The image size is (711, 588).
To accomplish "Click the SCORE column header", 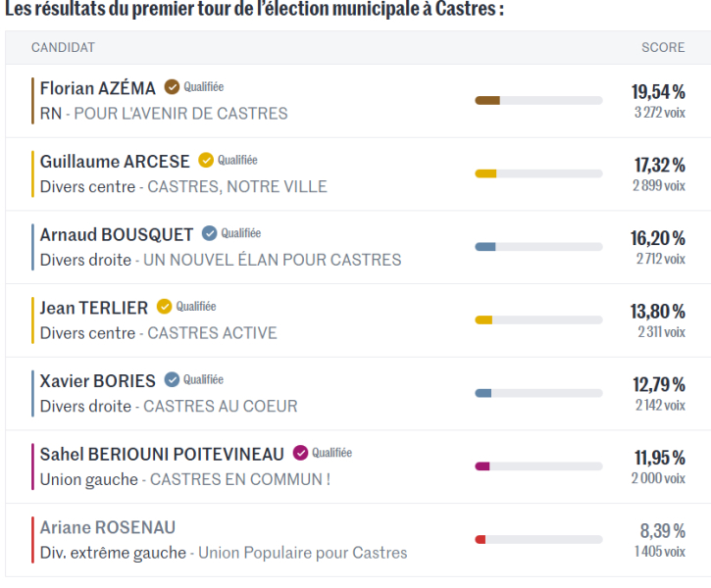I will (x=663, y=47).
